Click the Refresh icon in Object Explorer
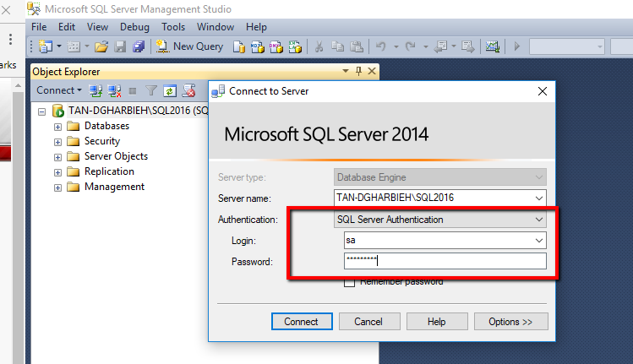 tap(170, 91)
